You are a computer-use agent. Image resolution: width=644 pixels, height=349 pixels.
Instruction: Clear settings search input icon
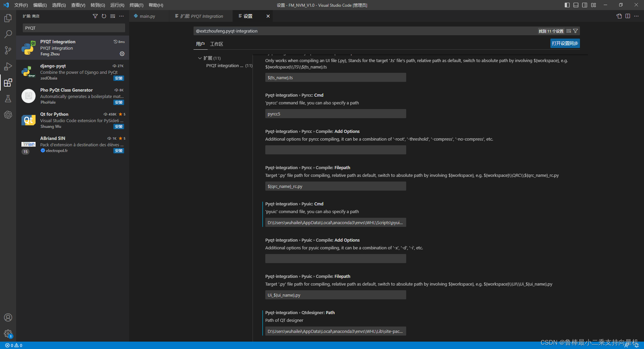[x=569, y=31]
